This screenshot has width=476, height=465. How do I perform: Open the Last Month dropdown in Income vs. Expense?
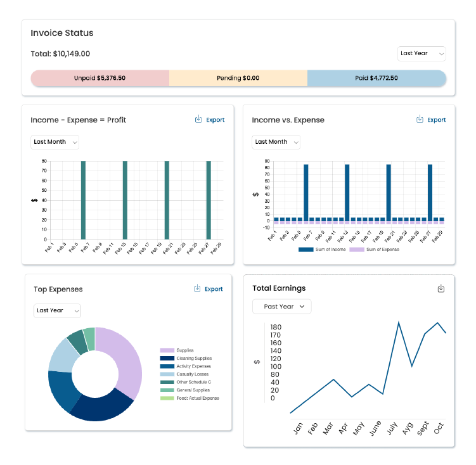(x=276, y=142)
